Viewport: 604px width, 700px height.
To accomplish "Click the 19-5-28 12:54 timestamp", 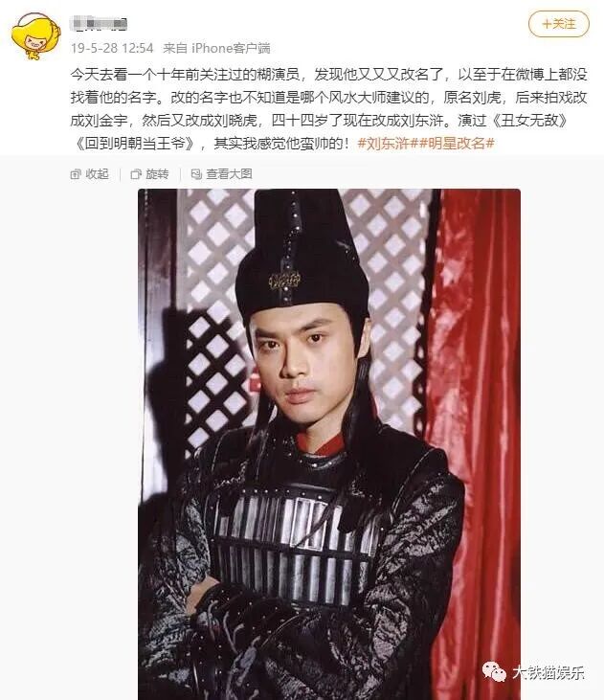I will point(112,48).
